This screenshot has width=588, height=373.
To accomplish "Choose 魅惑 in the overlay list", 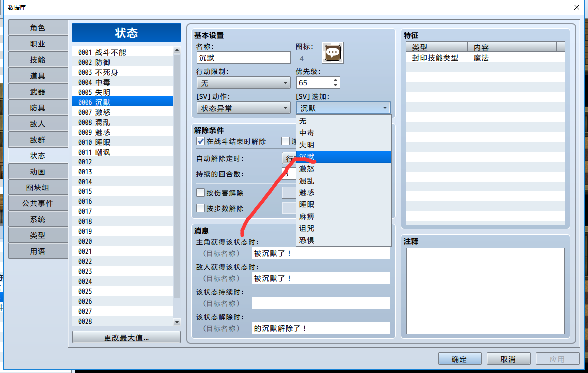I will coord(343,192).
